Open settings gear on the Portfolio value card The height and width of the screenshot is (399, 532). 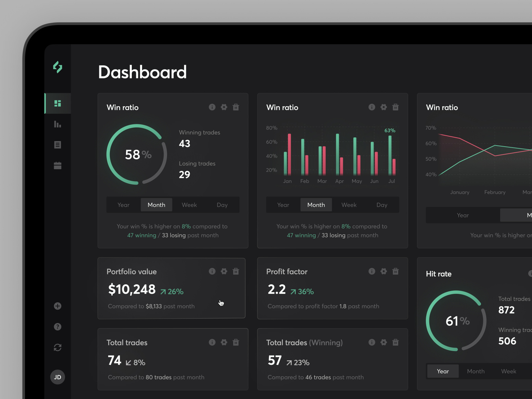click(x=224, y=271)
